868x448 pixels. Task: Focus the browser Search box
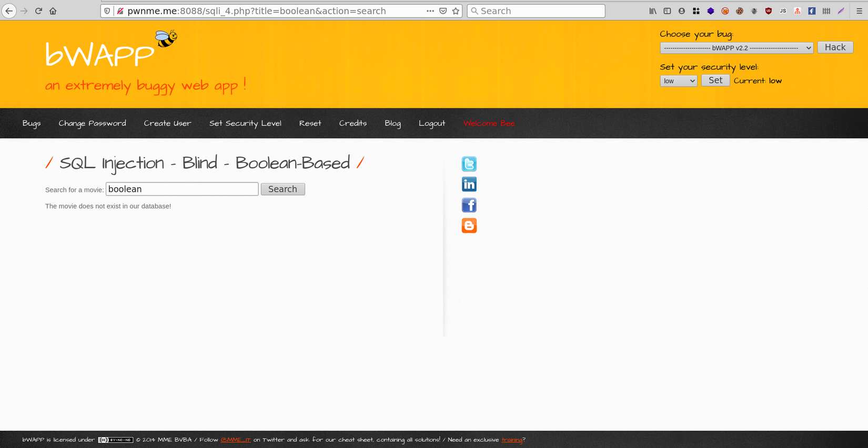point(536,11)
